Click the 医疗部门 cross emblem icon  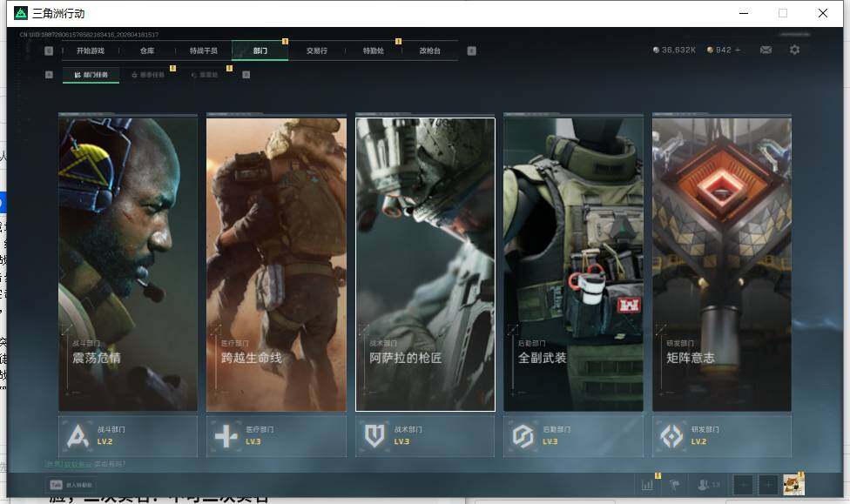(x=226, y=436)
